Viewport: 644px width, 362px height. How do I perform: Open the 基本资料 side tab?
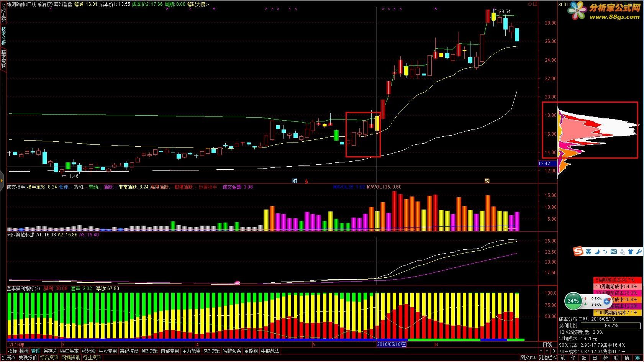(3, 59)
